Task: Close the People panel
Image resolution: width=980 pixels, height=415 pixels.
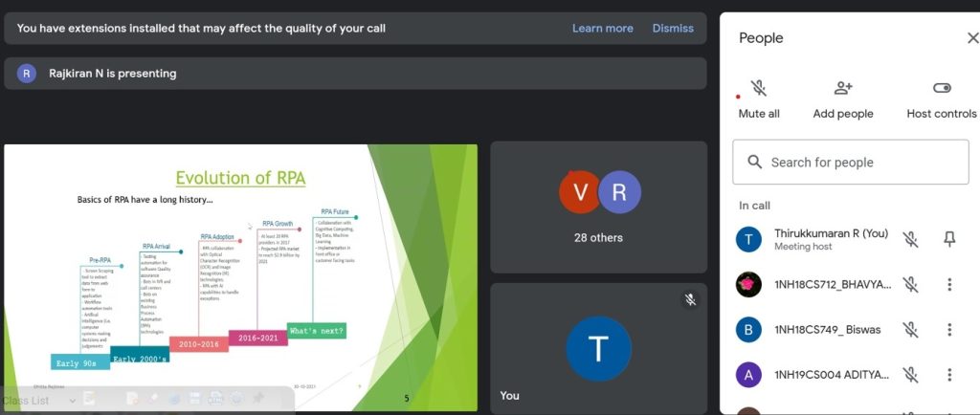Action: [x=972, y=38]
